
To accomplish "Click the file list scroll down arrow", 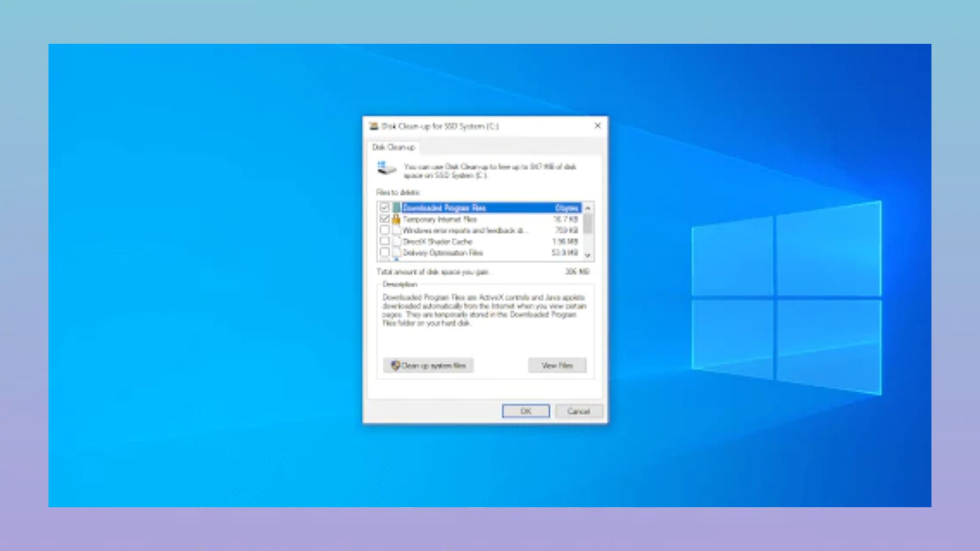I will tap(587, 255).
